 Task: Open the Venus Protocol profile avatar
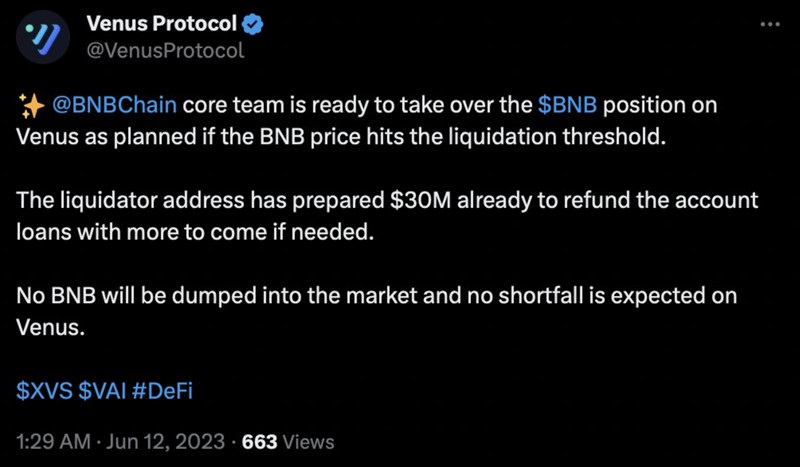point(43,37)
